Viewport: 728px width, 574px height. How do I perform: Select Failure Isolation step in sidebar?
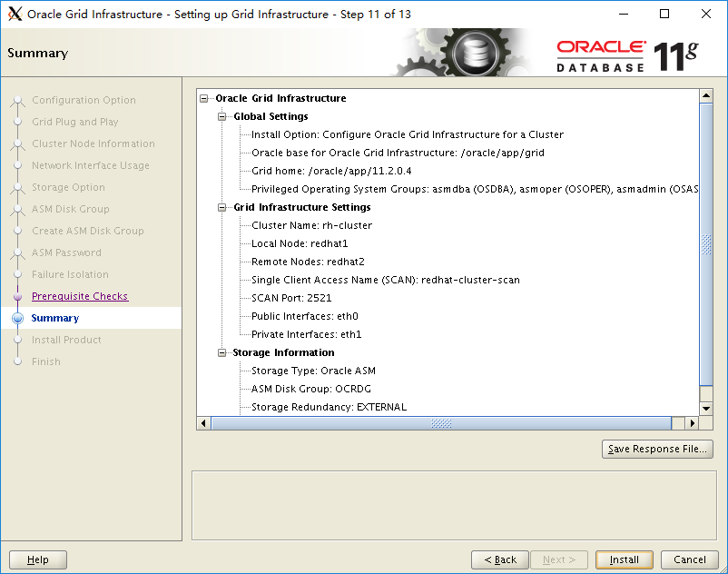(x=70, y=274)
